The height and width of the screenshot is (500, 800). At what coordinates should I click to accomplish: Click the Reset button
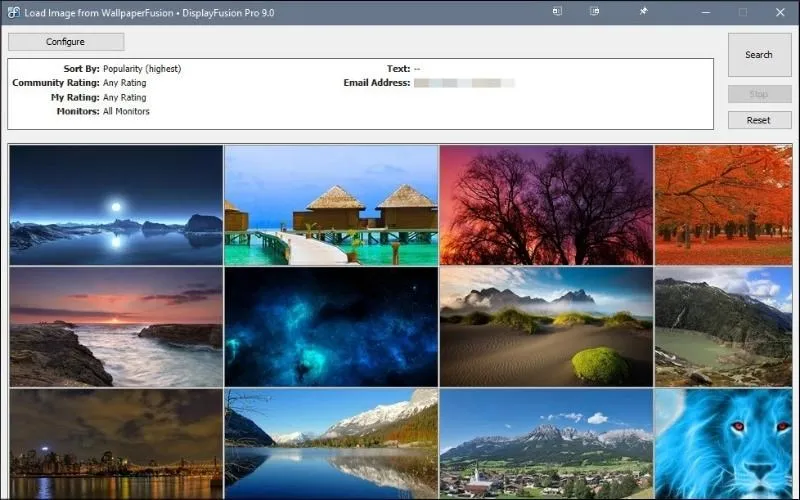(759, 120)
